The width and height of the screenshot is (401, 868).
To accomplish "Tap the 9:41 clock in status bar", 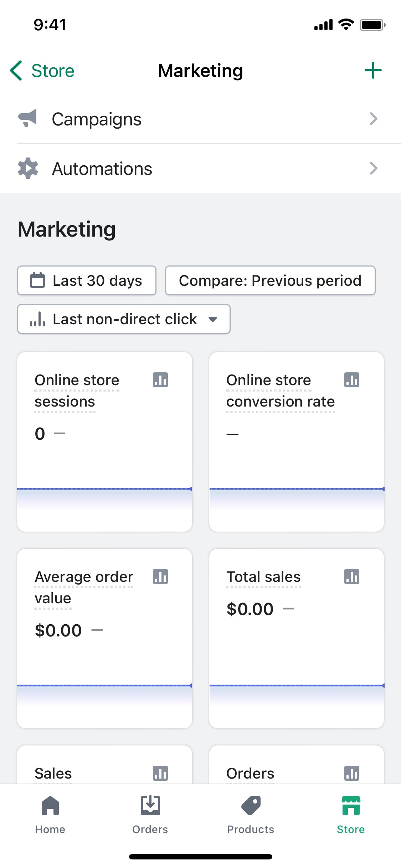I will [x=50, y=25].
